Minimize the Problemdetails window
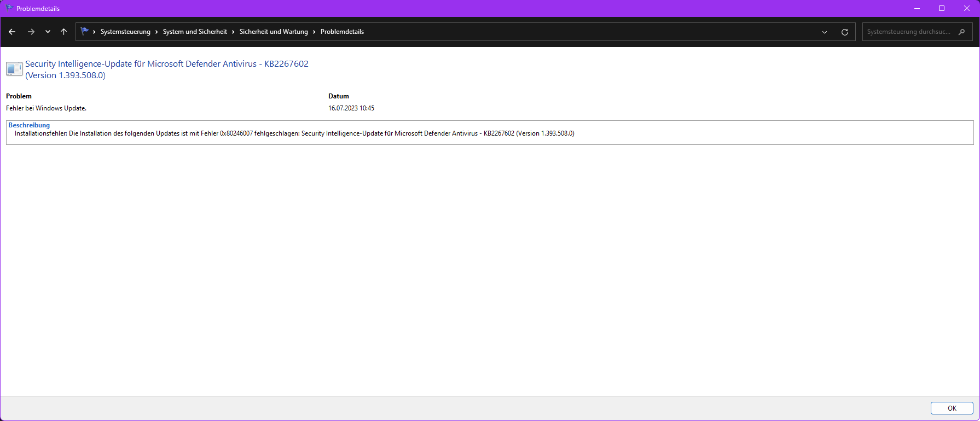The height and width of the screenshot is (421, 980). point(917,8)
